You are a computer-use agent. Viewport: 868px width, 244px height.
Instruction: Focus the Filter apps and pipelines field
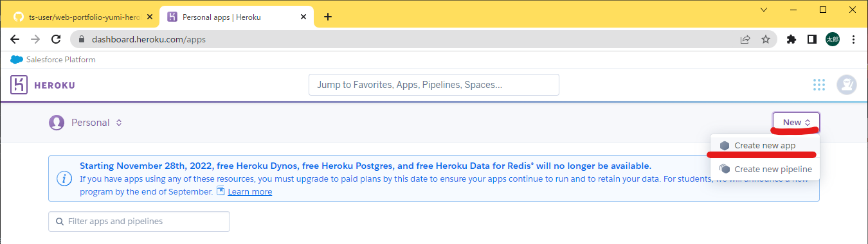(139, 222)
